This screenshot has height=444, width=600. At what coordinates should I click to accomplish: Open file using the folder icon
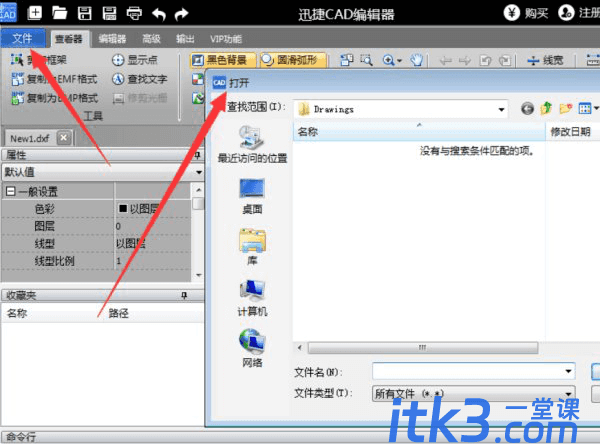pyautogui.click(x=60, y=13)
